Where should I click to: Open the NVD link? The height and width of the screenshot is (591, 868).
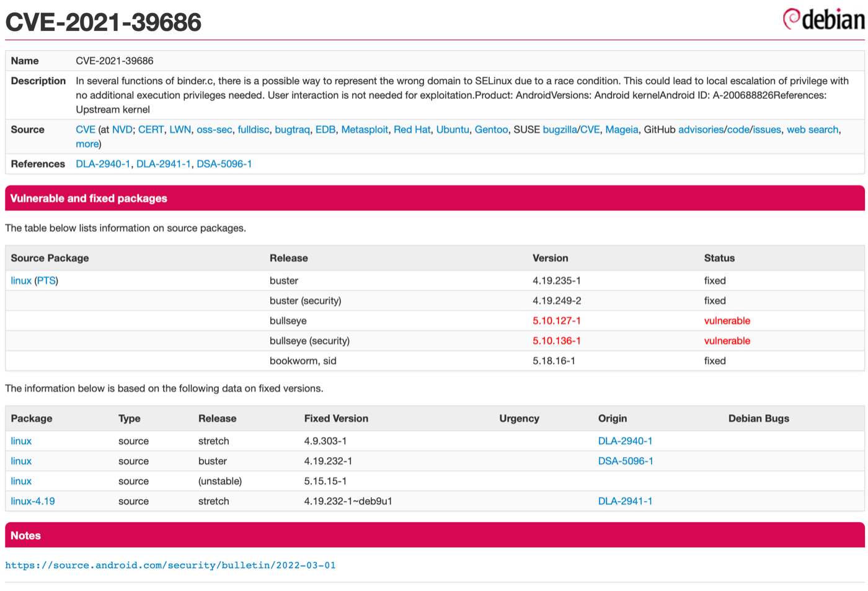click(122, 130)
